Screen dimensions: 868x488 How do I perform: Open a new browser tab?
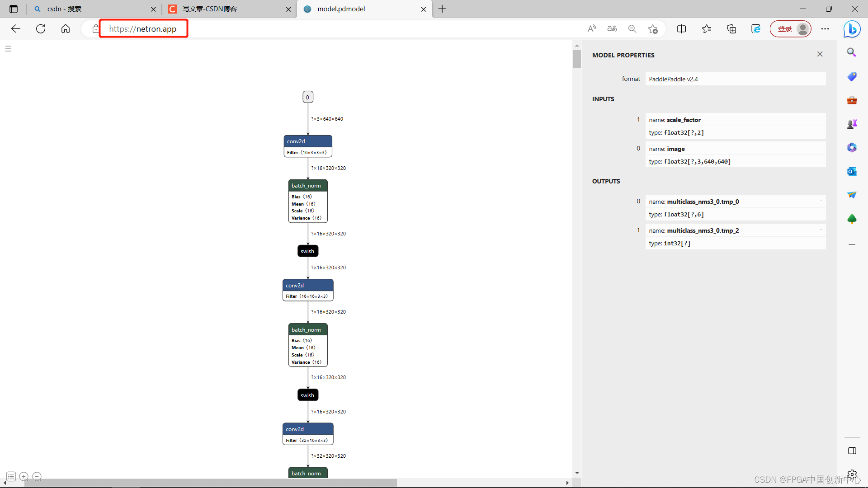coord(442,9)
